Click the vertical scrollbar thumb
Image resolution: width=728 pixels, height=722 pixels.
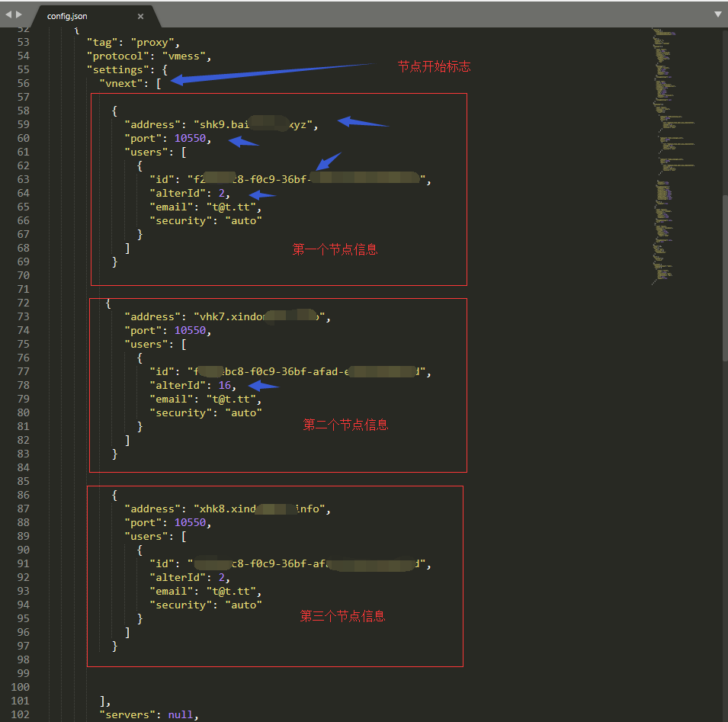pyautogui.click(x=725, y=278)
